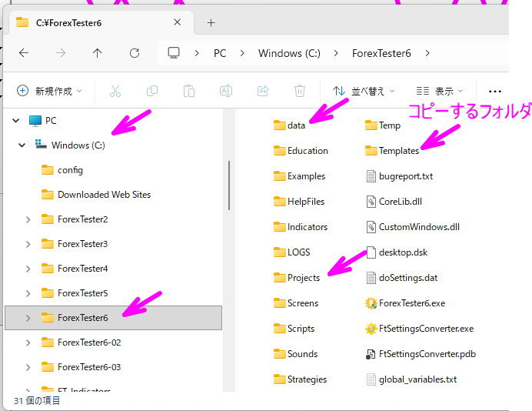Expand ForexTester6-02 in navigation tree
Viewport: 532px width, 411px height.
[28, 342]
